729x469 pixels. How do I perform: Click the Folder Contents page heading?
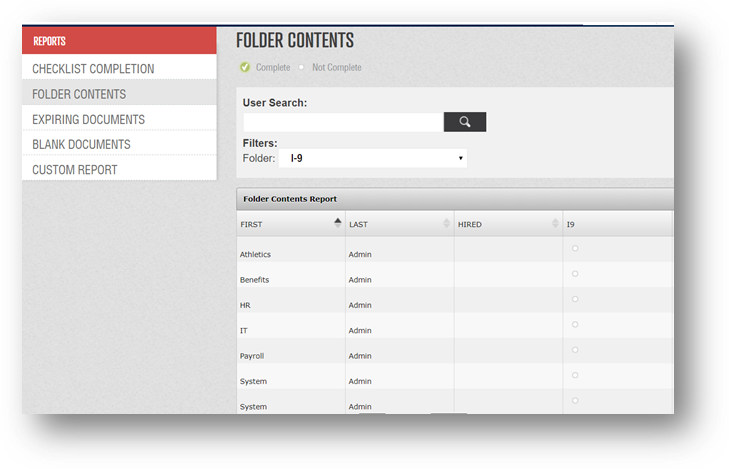click(x=295, y=40)
